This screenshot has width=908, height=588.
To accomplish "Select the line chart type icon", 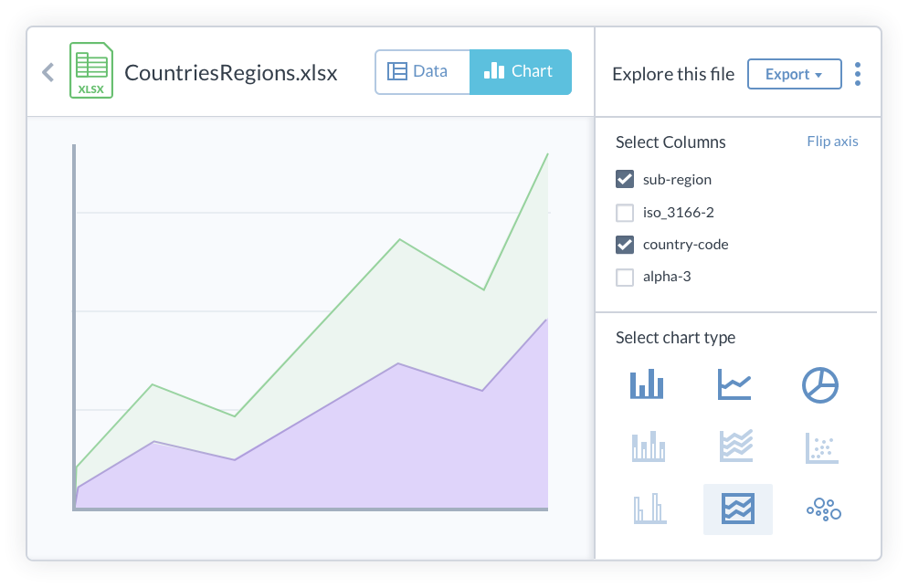I will pos(734,384).
